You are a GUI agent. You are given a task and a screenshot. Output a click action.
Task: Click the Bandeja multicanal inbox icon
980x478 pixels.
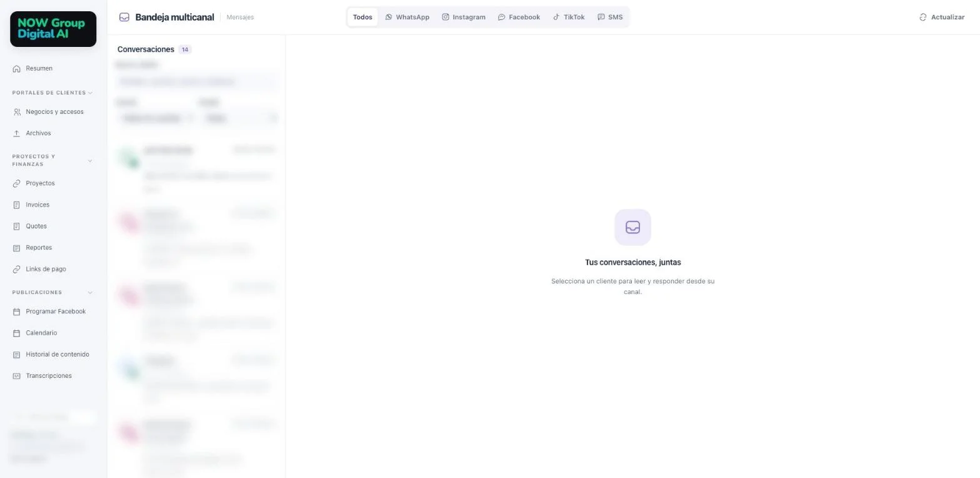click(x=124, y=18)
